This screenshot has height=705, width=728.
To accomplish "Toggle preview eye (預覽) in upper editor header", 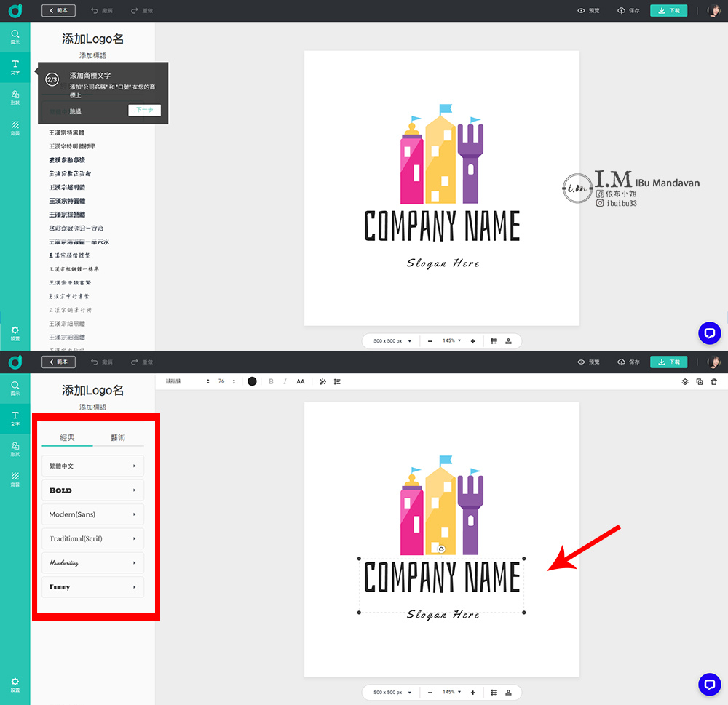I will (587, 10).
